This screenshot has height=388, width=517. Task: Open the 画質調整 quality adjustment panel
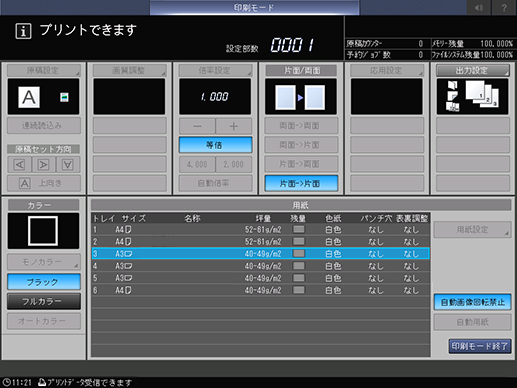point(129,71)
